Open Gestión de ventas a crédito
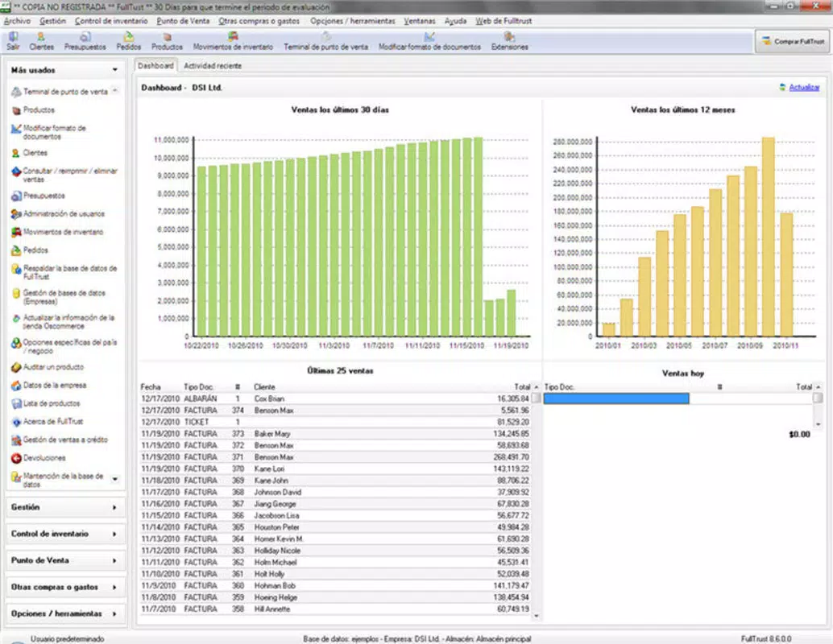The height and width of the screenshot is (644, 833). 60,440
